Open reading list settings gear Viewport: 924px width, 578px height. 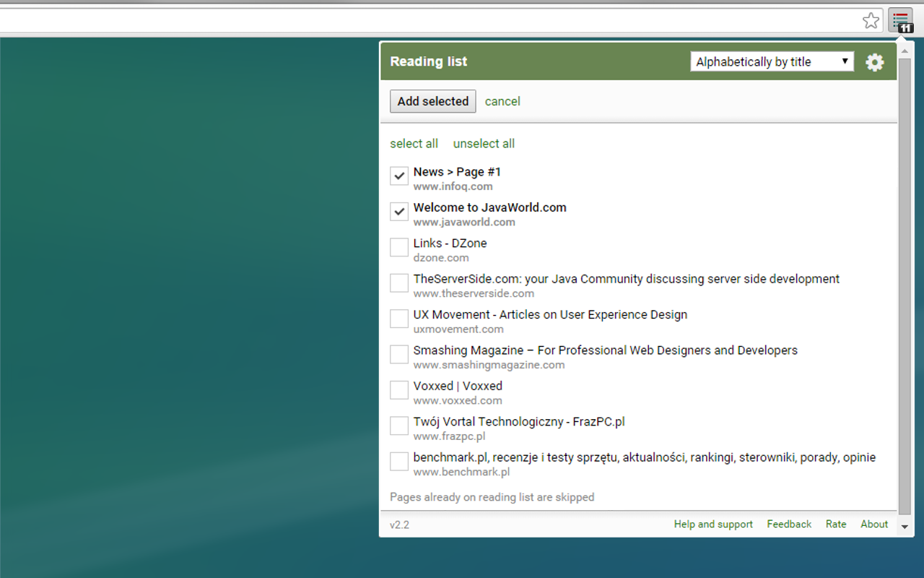[x=875, y=62]
